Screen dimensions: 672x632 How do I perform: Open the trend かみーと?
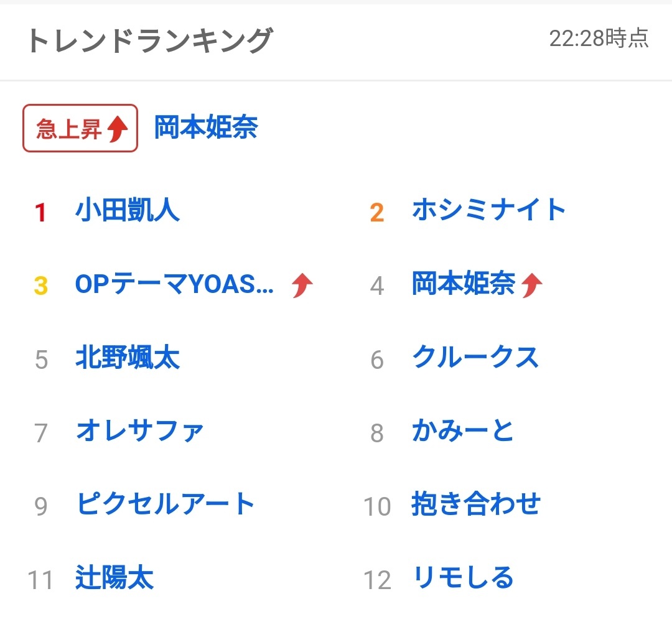point(463,431)
